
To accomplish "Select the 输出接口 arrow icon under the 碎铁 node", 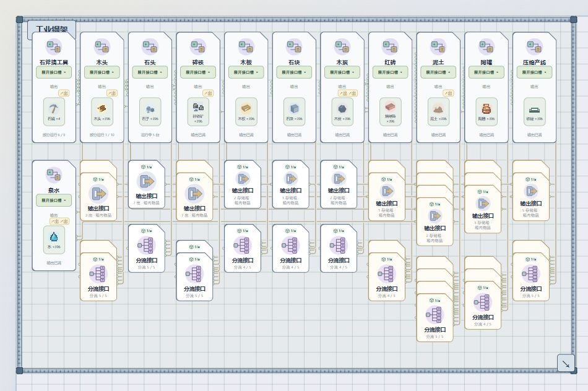I will click(194, 194).
